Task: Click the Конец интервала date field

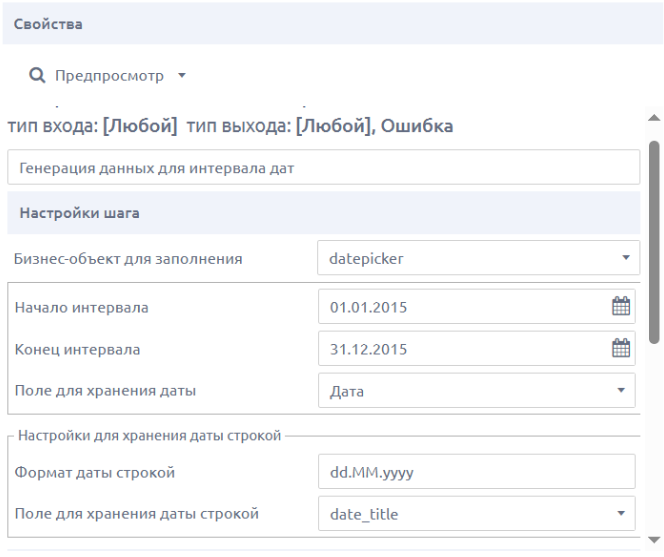Action: (477, 349)
